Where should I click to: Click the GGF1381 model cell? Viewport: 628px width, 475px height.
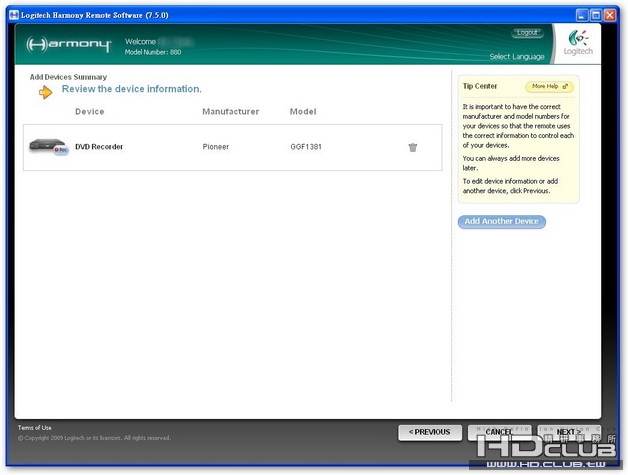click(306, 147)
